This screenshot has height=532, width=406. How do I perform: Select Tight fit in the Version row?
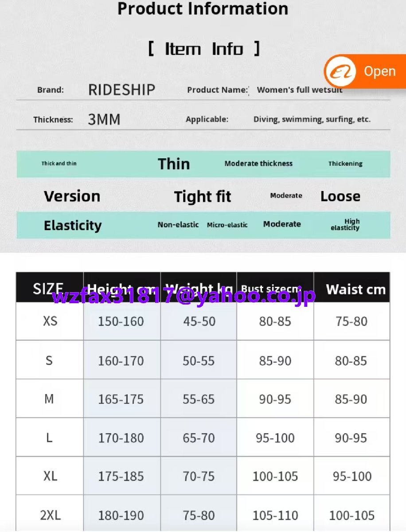click(x=203, y=196)
